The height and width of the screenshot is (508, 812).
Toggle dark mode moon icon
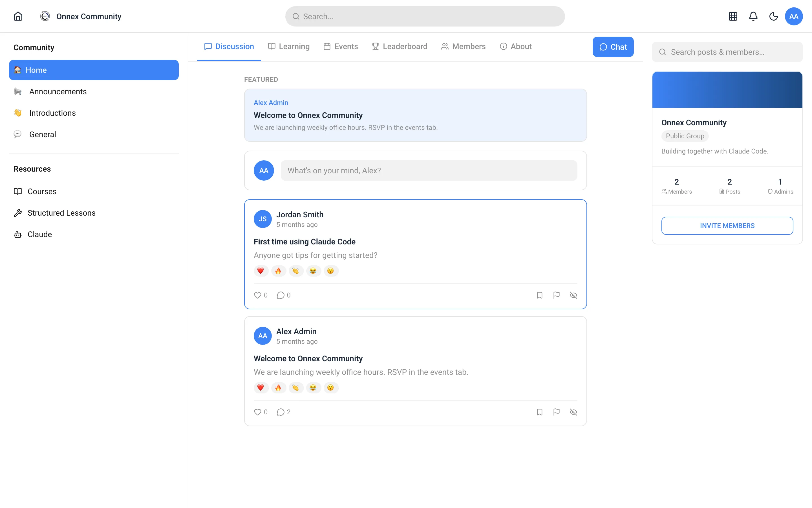(773, 16)
